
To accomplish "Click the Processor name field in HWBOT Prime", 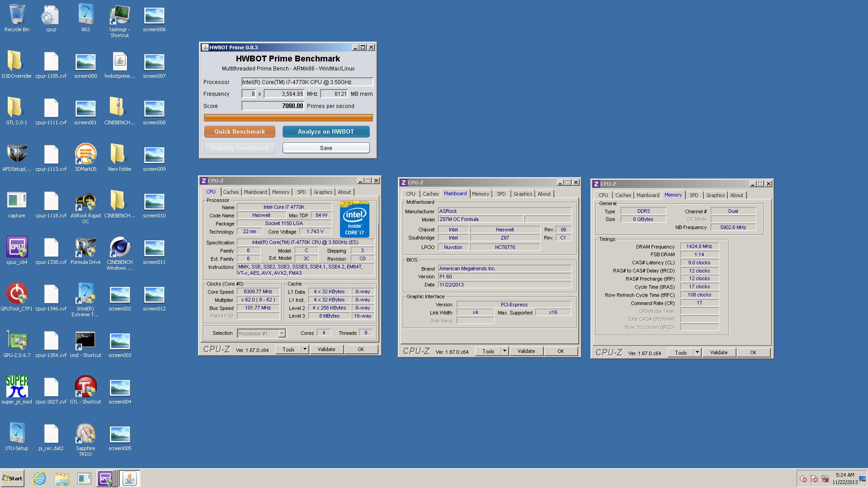I will pos(307,82).
